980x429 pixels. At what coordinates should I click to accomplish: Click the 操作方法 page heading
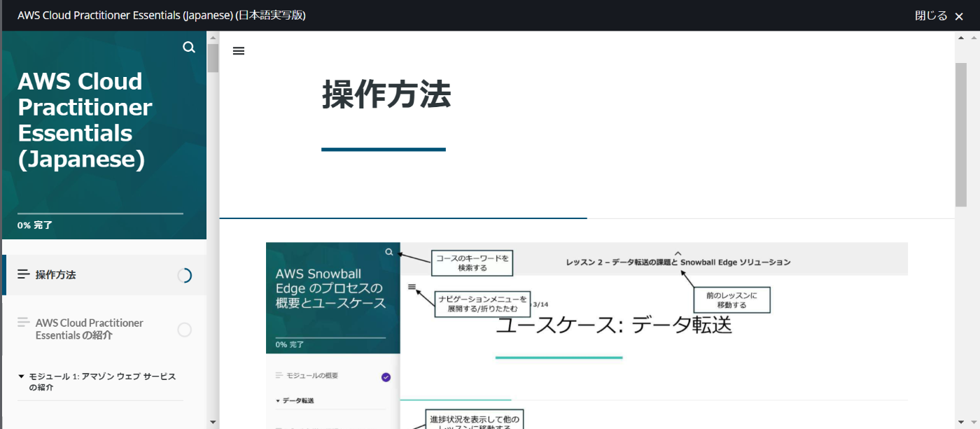coord(386,94)
